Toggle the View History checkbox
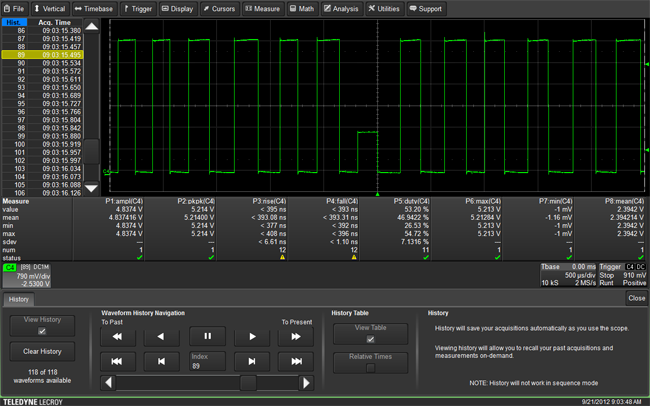This screenshot has width=650, height=406. [x=42, y=331]
